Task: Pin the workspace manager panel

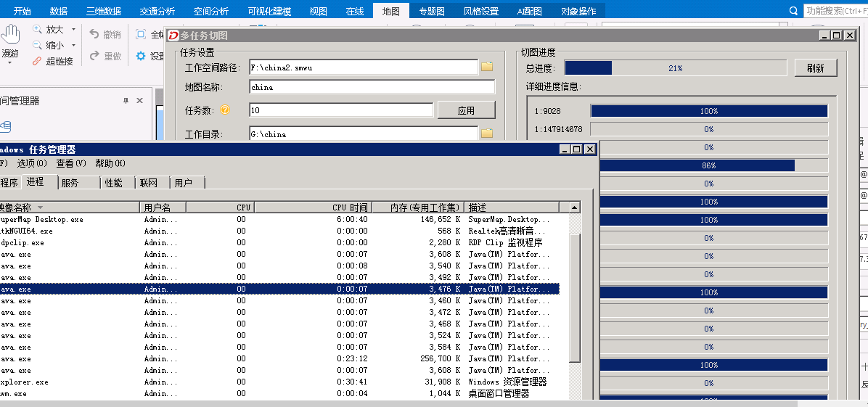Action: [x=126, y=100]
